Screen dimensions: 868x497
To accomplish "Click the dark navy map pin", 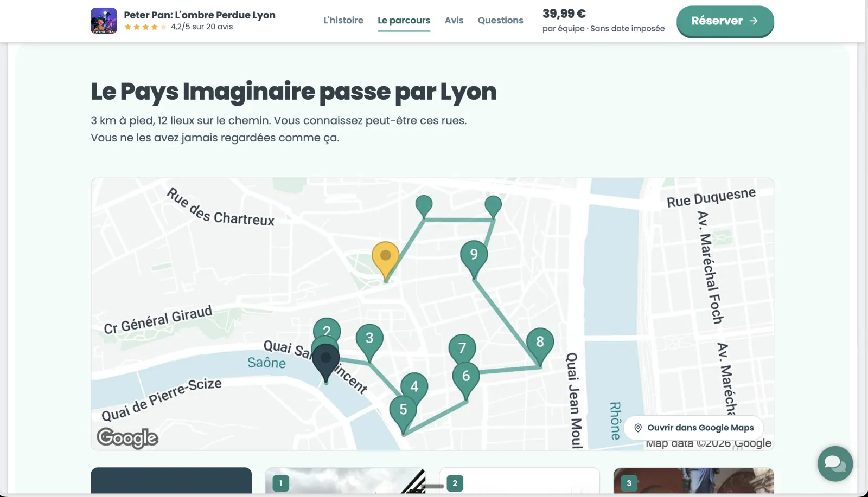I will click(326, 363).
